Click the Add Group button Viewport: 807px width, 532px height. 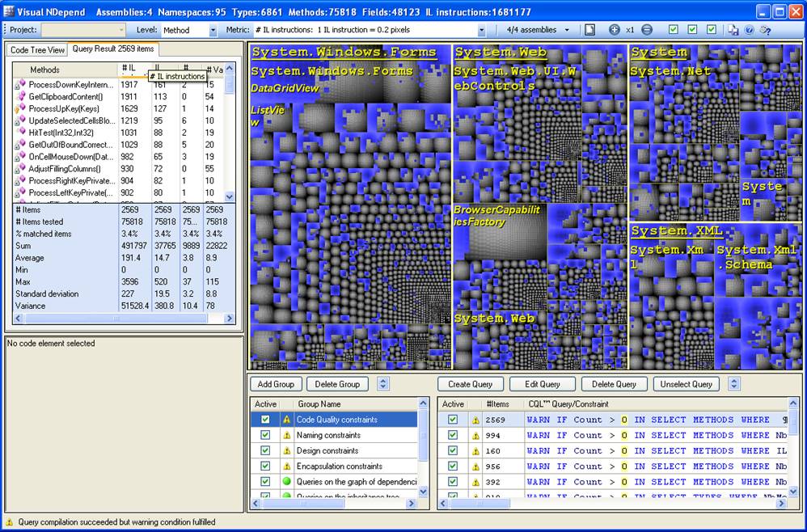tap(276, 384)
